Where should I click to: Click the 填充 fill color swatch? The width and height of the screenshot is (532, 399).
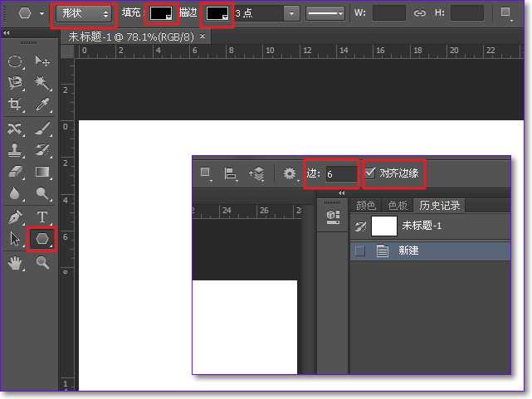[x=159, y=13]
